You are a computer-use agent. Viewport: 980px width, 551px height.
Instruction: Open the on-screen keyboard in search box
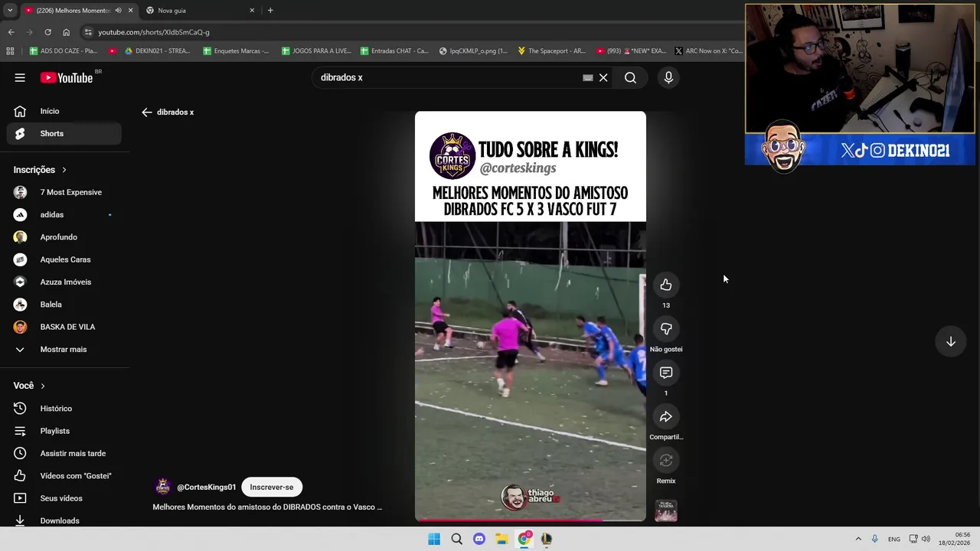click(587, 77)
